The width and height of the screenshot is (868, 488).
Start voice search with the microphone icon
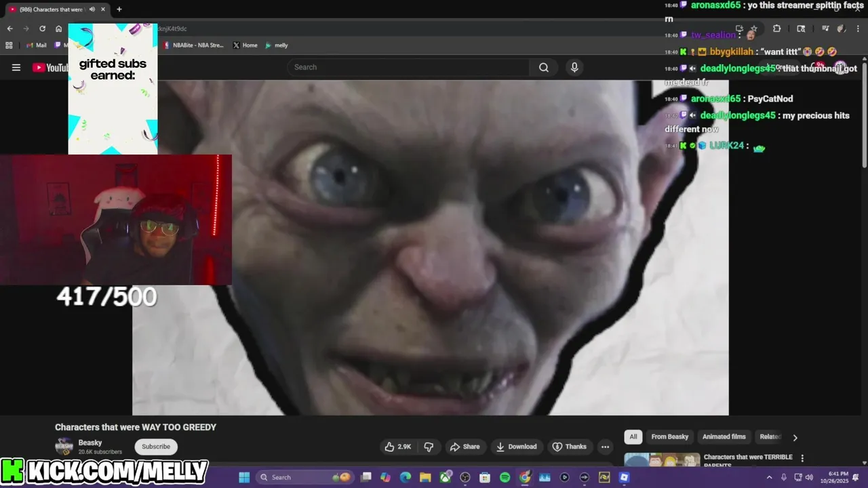tap(574, 67)
